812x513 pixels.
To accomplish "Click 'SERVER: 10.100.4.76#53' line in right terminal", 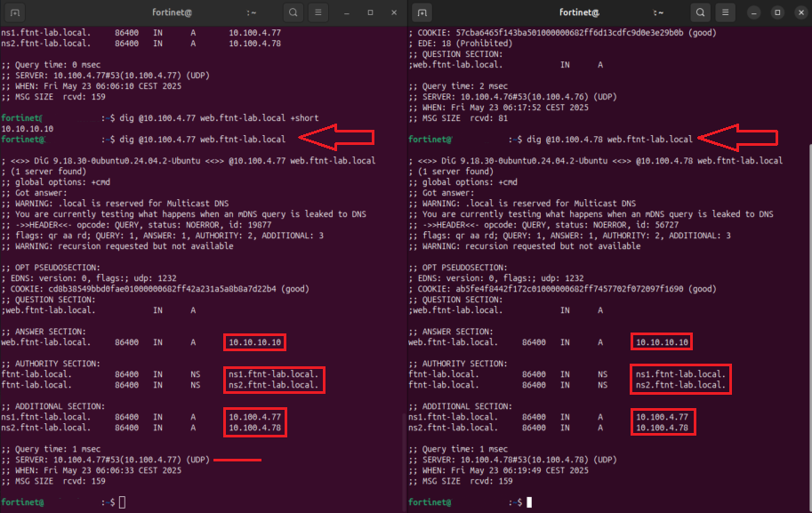I will pos(512,97).
